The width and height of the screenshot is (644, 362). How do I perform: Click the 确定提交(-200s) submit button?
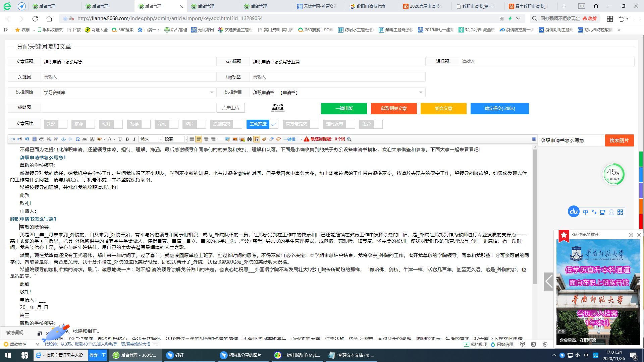[499, 108]
